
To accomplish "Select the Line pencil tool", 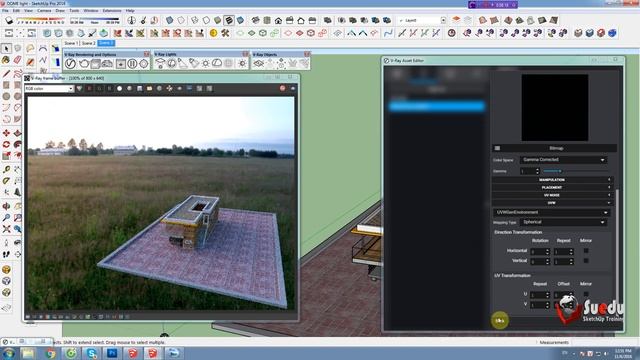I will tap(6, 74).
